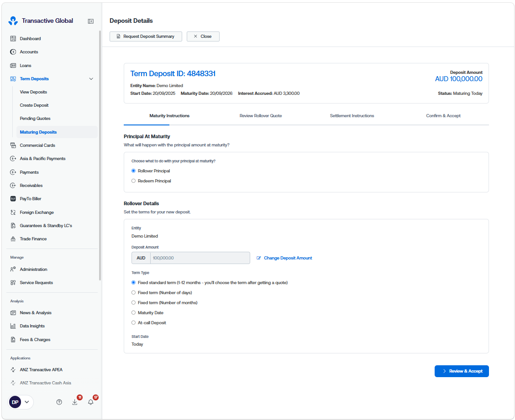Click the Data Insights chart icon

click(13, 326)
